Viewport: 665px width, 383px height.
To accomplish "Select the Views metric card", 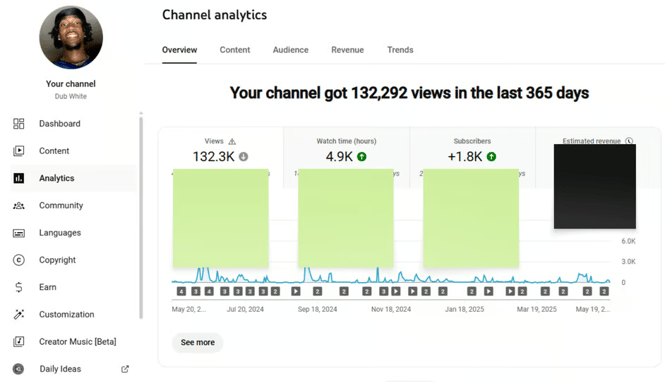I will (x=221, y=157).
